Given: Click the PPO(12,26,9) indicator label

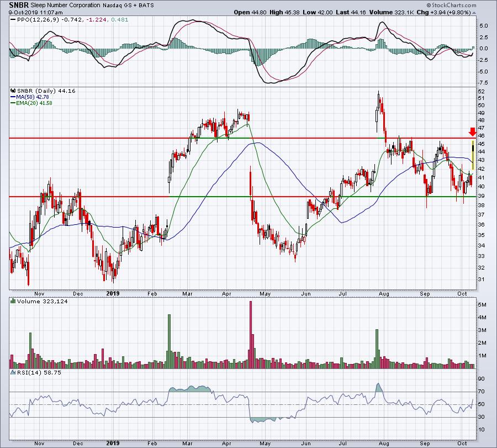Looking at the screenshot, I should point(38,20).
